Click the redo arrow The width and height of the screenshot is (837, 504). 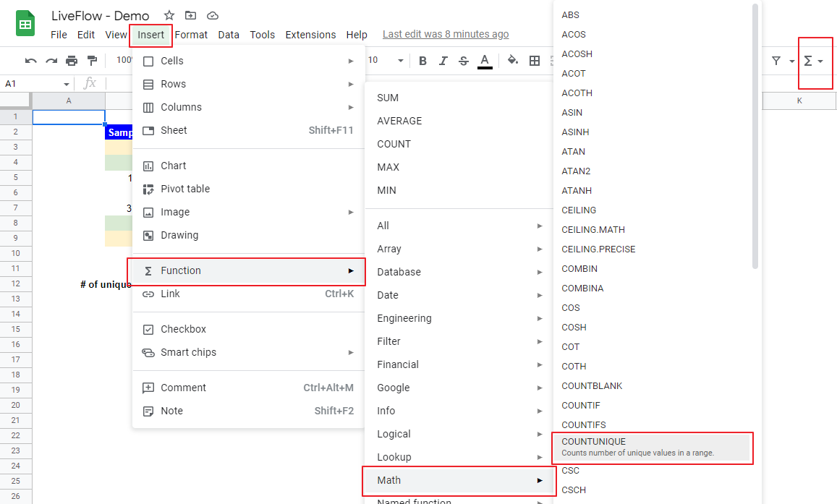51,61
